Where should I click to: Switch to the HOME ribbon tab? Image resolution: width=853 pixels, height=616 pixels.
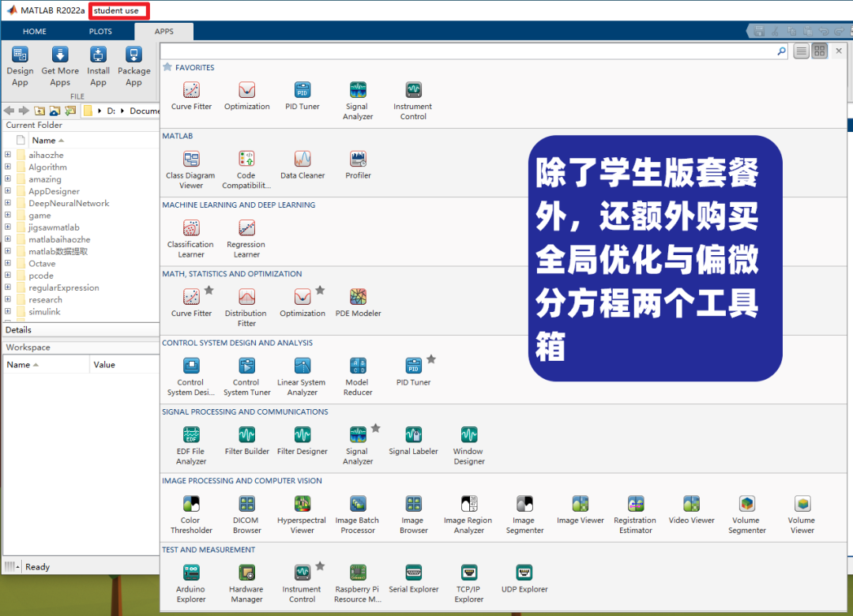point(34,31)
